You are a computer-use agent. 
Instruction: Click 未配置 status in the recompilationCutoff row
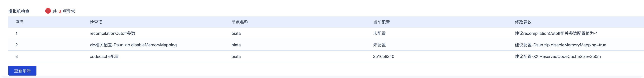click(379, 33)
